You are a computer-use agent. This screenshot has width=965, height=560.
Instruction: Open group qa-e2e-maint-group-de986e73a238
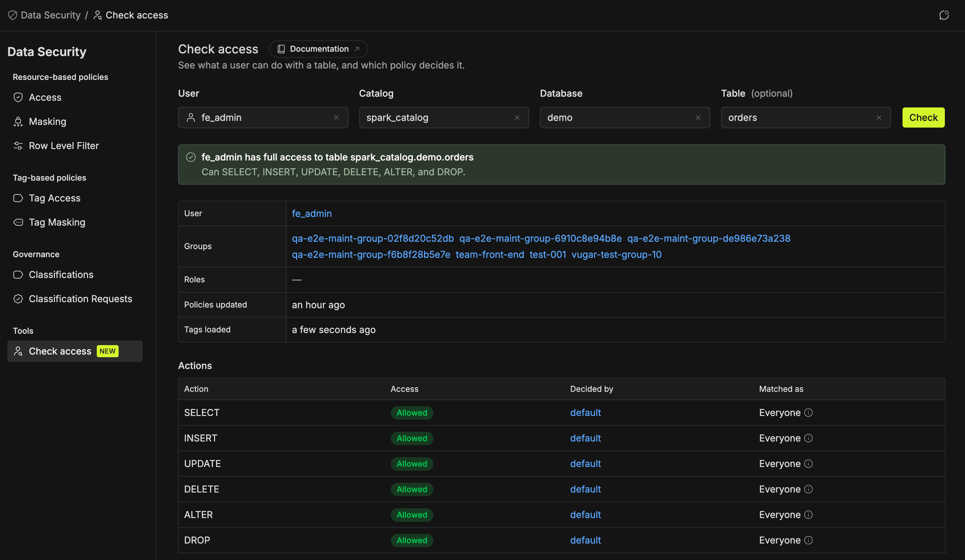pos(708,238)
